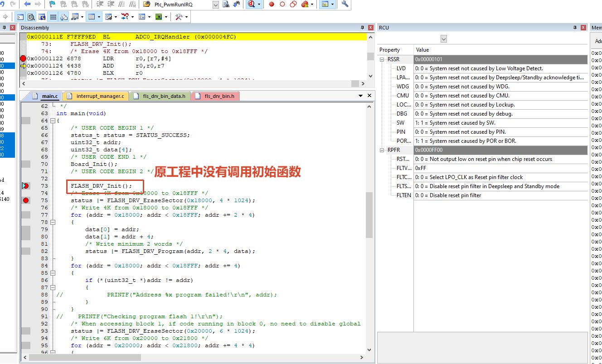Insert a bookmark on the current line
Screen dimensions: 602x364
coord(52,4)
